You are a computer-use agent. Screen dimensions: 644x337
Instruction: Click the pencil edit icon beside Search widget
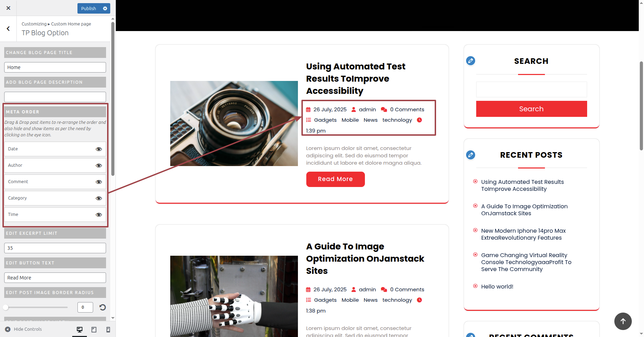point(471,61)
